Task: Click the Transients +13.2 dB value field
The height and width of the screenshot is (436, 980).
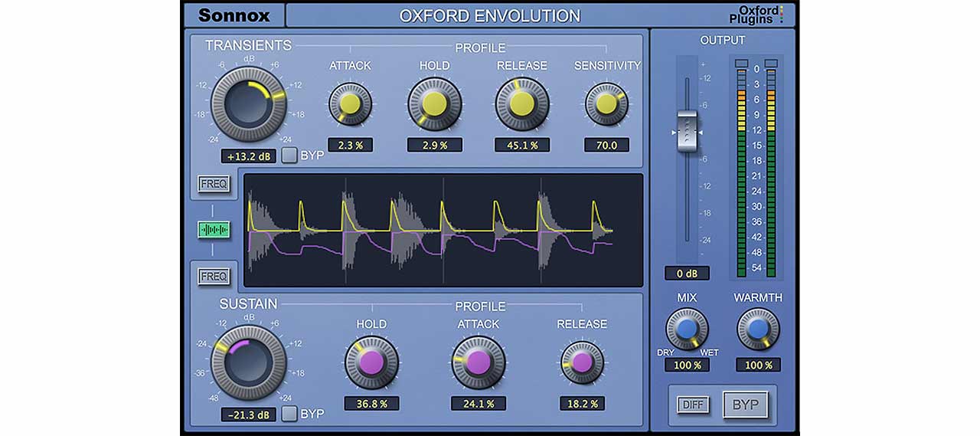Action: 248,156
